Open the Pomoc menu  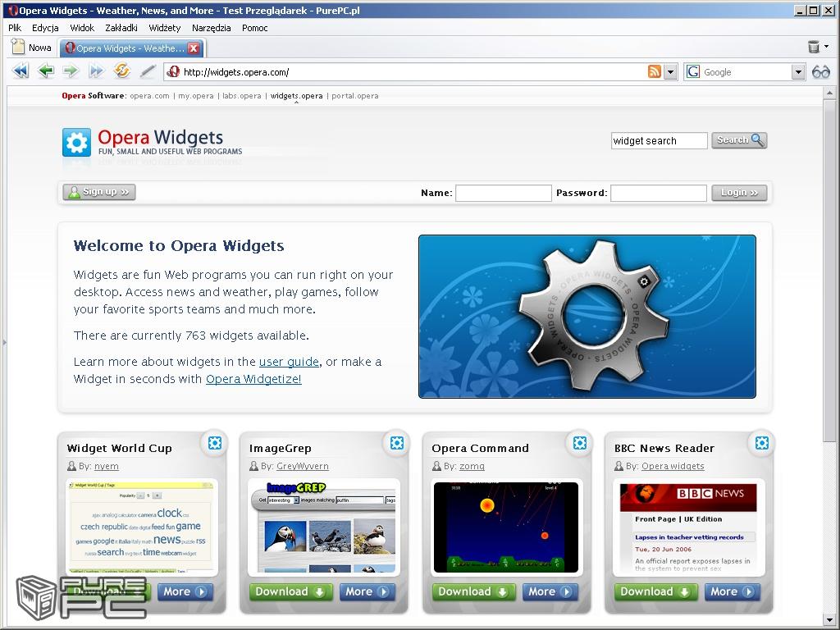tap(254, 28)
